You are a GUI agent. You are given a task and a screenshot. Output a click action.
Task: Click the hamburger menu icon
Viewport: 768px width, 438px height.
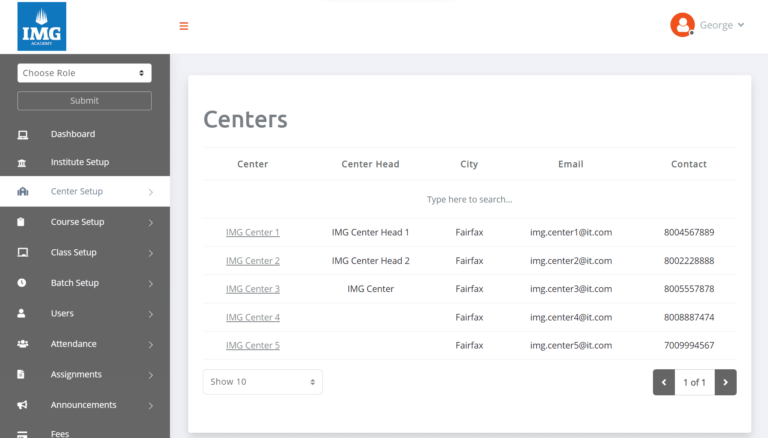pyautogui.click(x=184, y=26)
